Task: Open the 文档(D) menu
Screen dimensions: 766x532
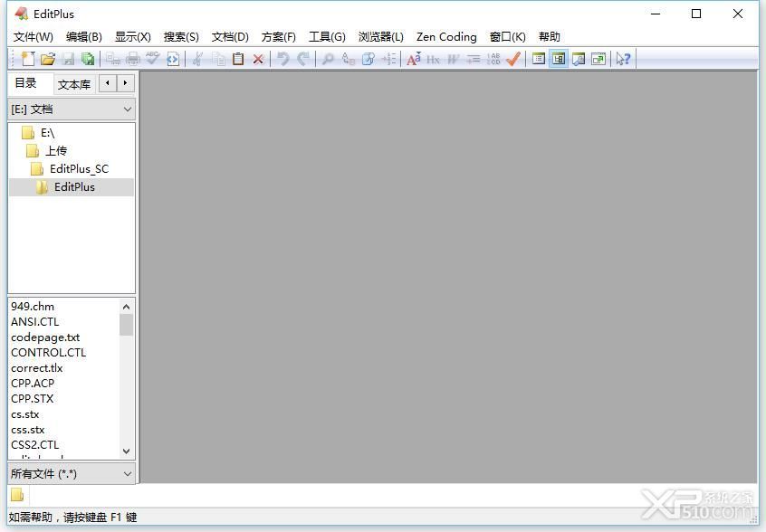Action: pos(230,37)
